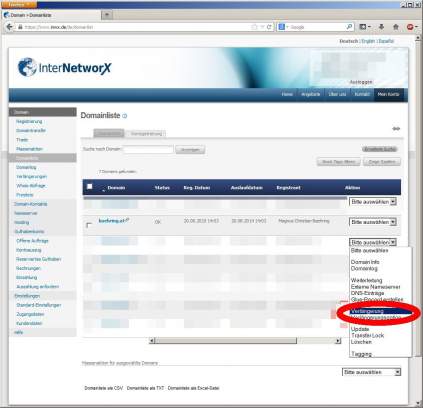This screenshot has width=423, height=408.
Task: Click the Ausloggen link
Action: point(361,82)
